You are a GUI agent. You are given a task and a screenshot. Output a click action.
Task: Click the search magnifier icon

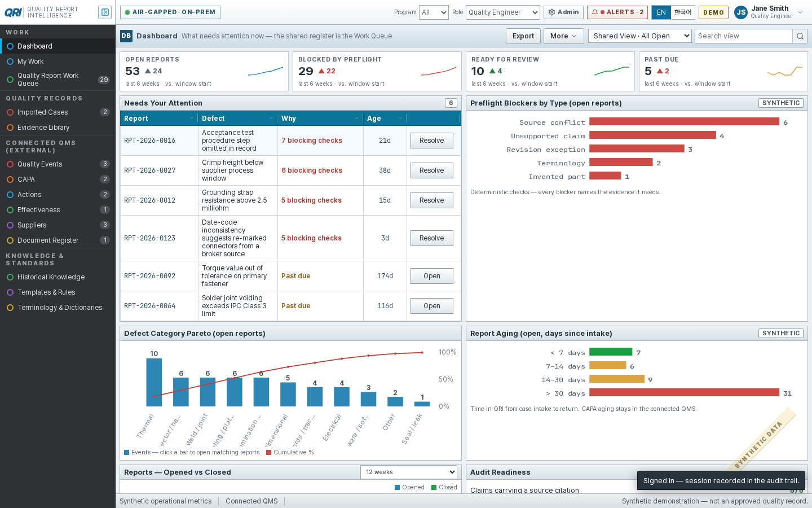coord(800,36)
